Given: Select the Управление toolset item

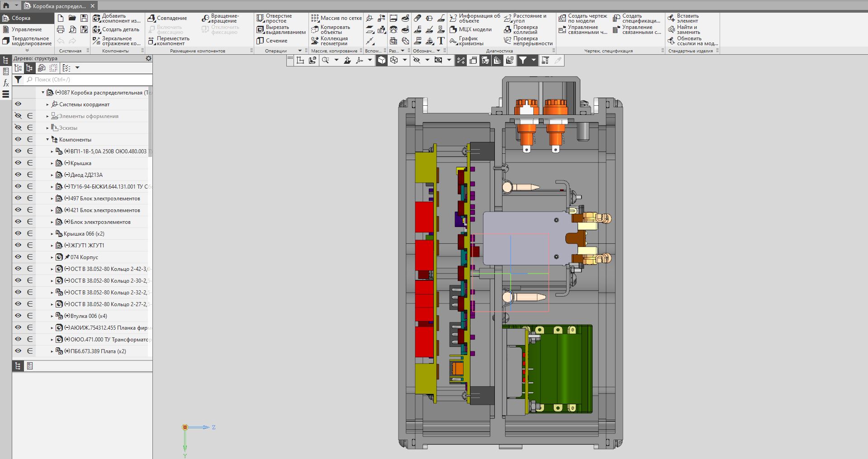Looking at the screenshot, I should 26,29.
